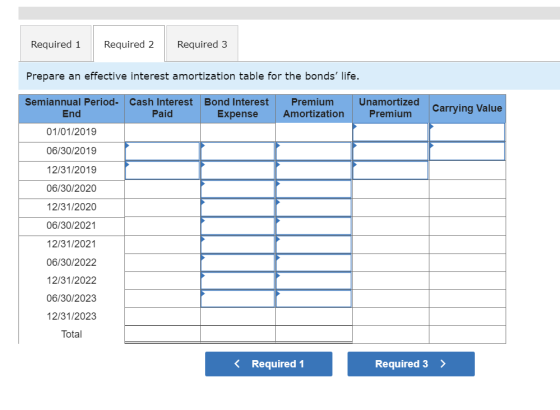
Task: Click Carrying Value cell for 01/01/2019
Action: (467, 132)
